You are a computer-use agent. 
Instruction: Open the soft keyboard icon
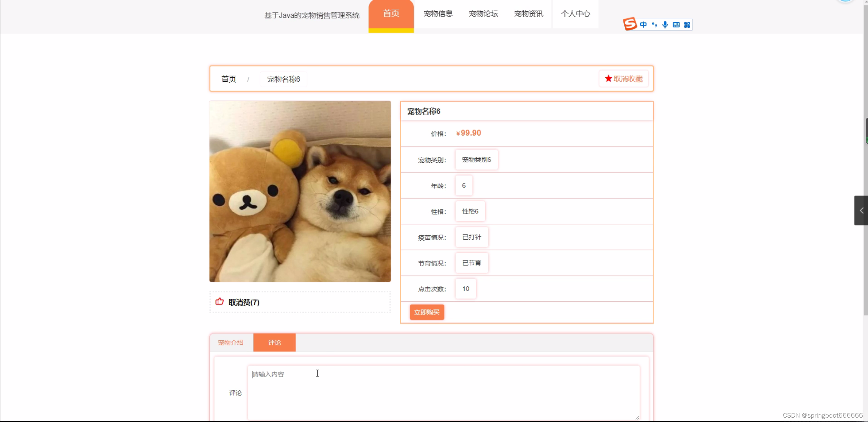click(x=676, y=25)
